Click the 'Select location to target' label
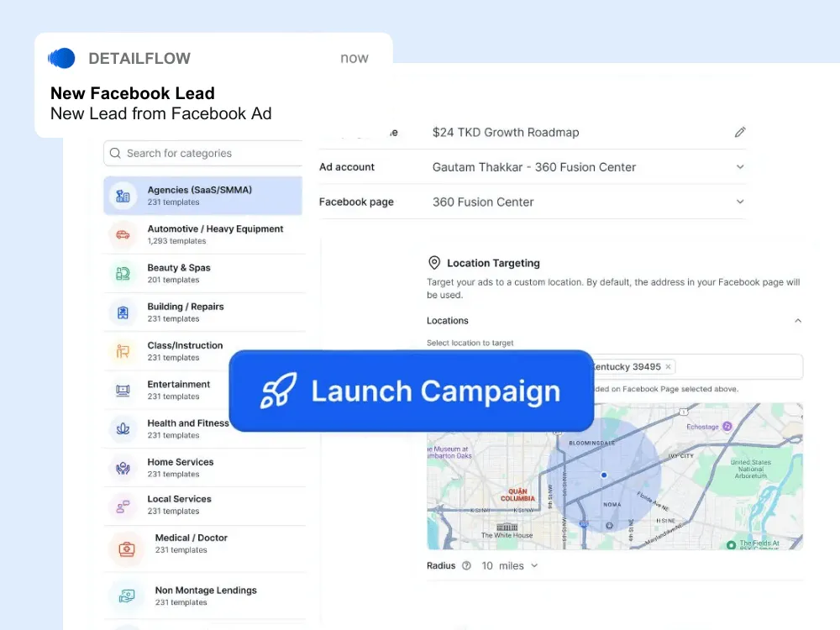The width and height of the screenshot is (840, 630). coord(470,343)
